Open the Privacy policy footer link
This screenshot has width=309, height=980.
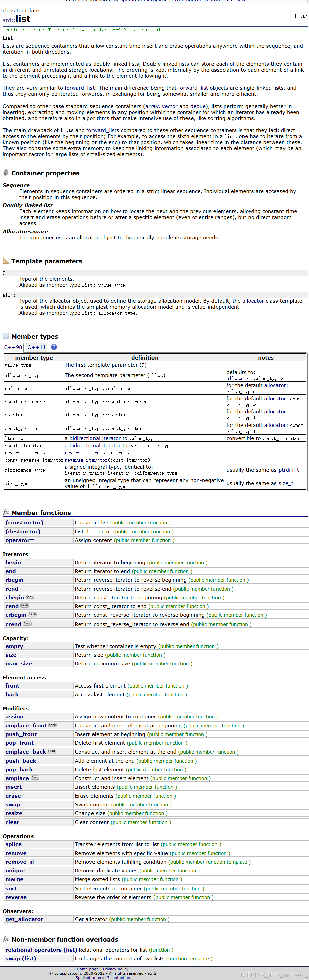tap(115, 969)
